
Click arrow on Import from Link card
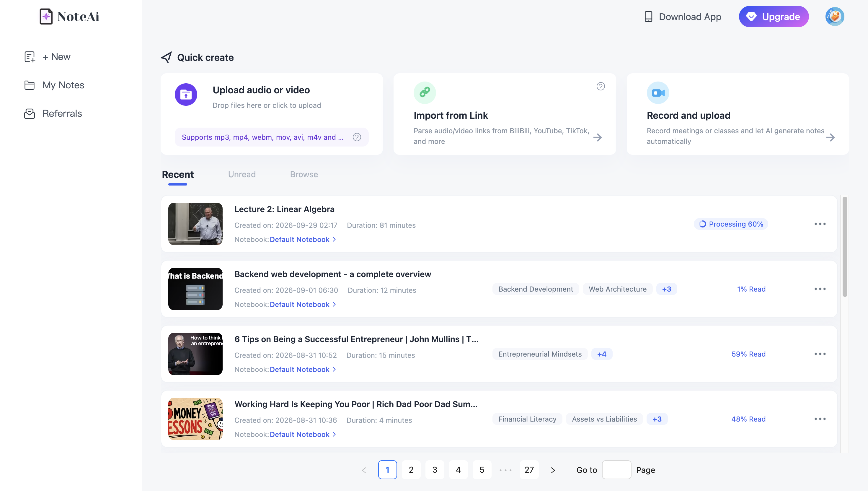coord(598,137)
